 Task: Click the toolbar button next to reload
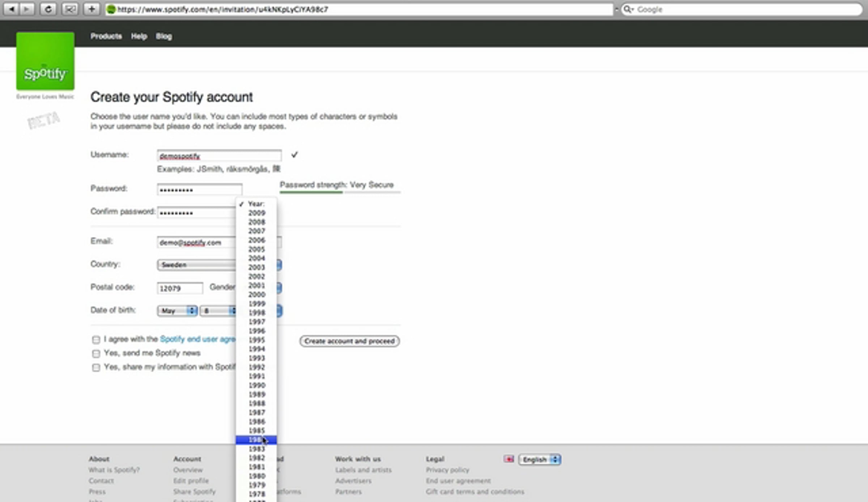point(69,9)
